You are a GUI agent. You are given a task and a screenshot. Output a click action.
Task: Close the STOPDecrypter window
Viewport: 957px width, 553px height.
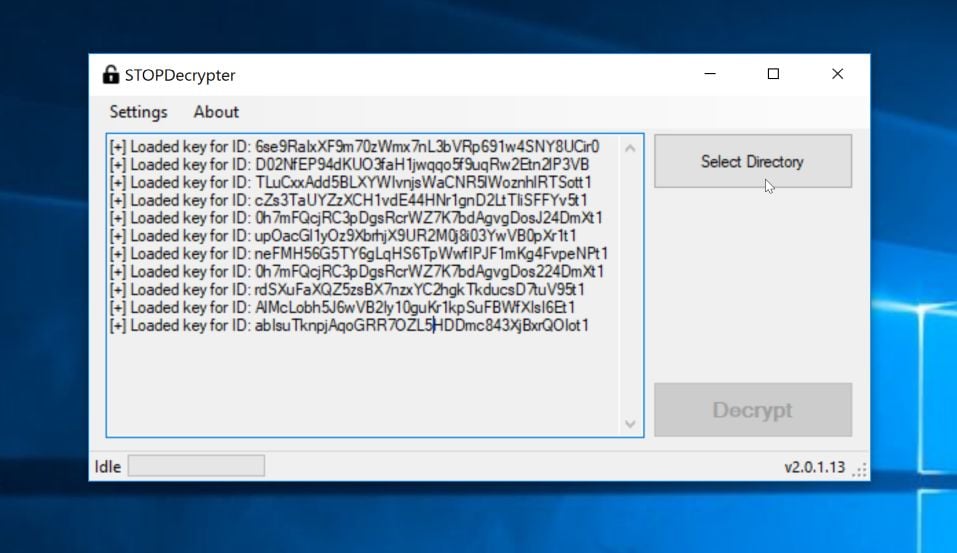(837, 74)
